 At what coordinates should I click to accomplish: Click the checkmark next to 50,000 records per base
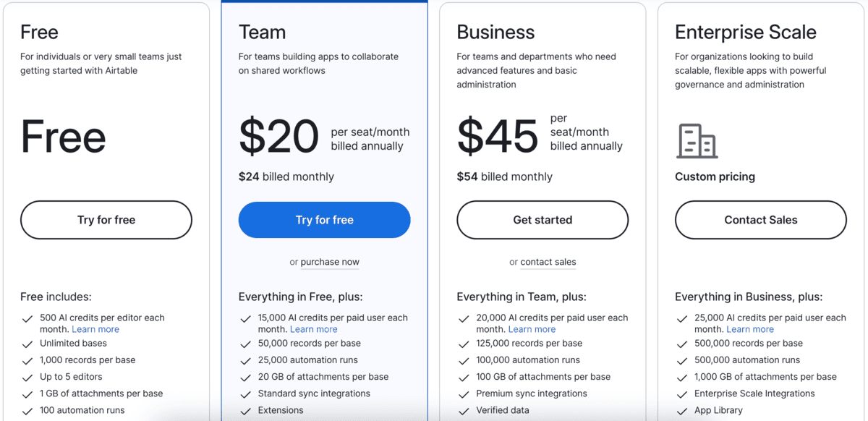pos(246,344)
